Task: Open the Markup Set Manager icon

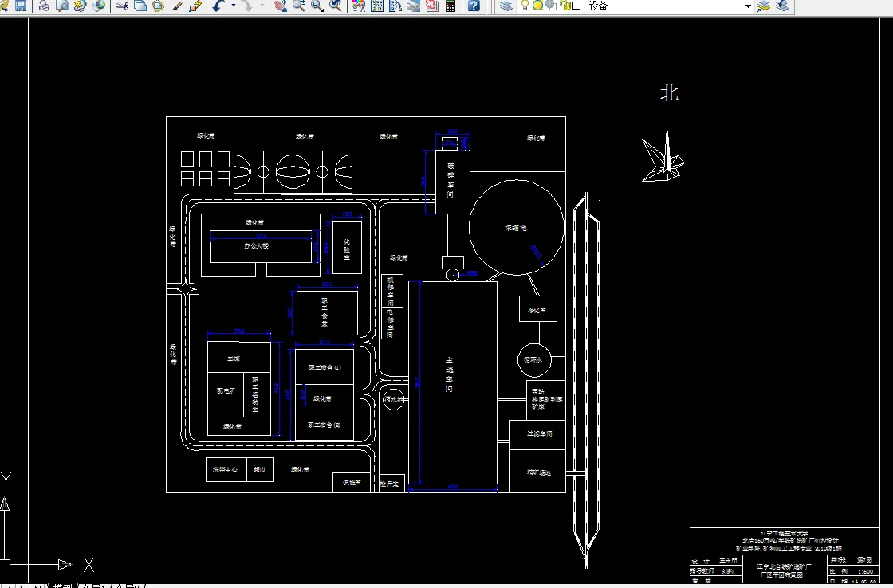Action: [432, 6]
